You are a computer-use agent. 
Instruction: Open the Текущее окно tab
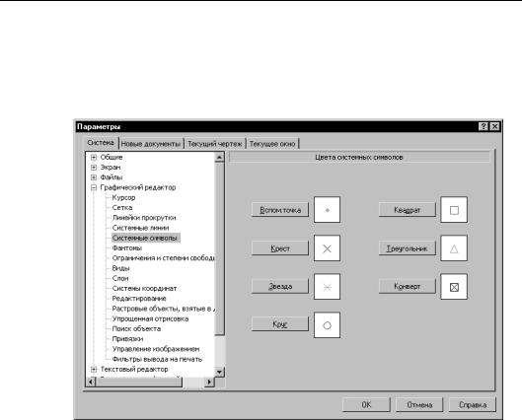click(x=272, y=144)
